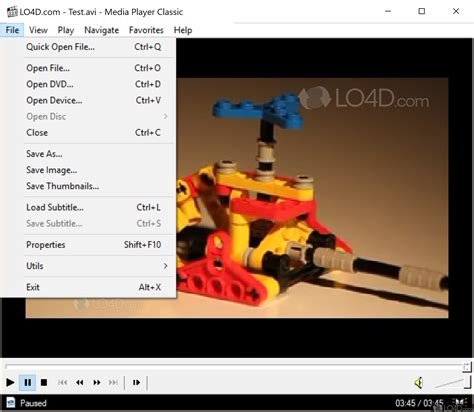Click the Media Player Classic title bar icon
474x412 pixels.
pyautogui.click(x=12, y=12)
